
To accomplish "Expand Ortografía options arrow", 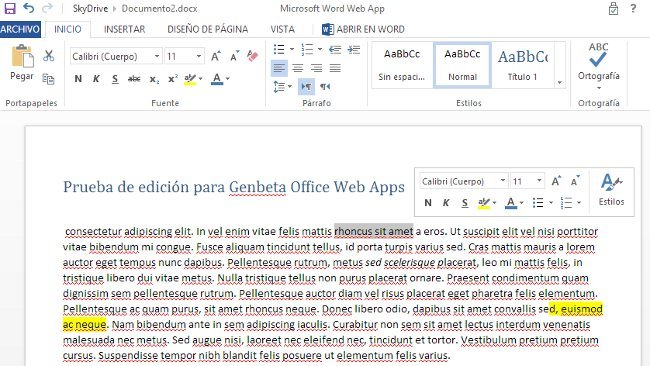I will (599, 88).
